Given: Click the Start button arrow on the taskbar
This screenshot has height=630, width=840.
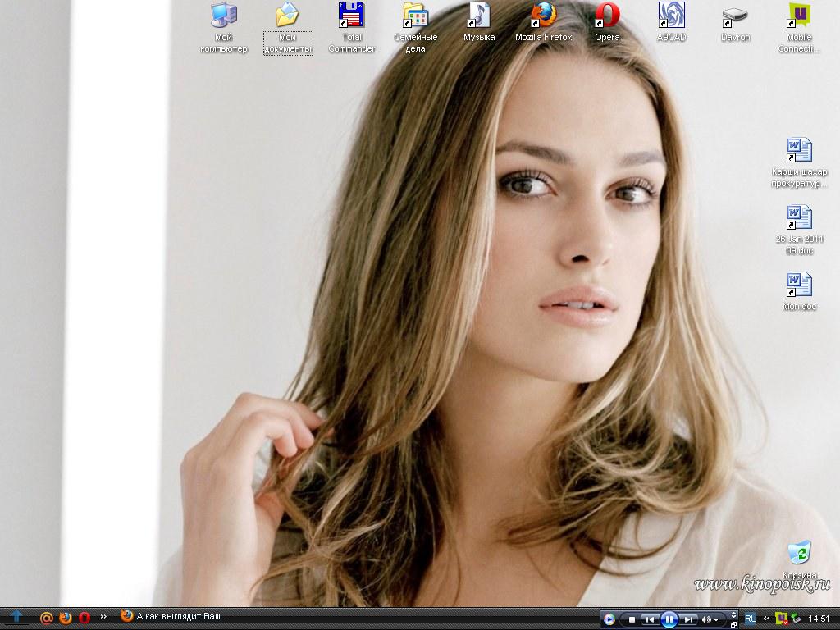Looking at the screenshot, I should click(16, 616).
